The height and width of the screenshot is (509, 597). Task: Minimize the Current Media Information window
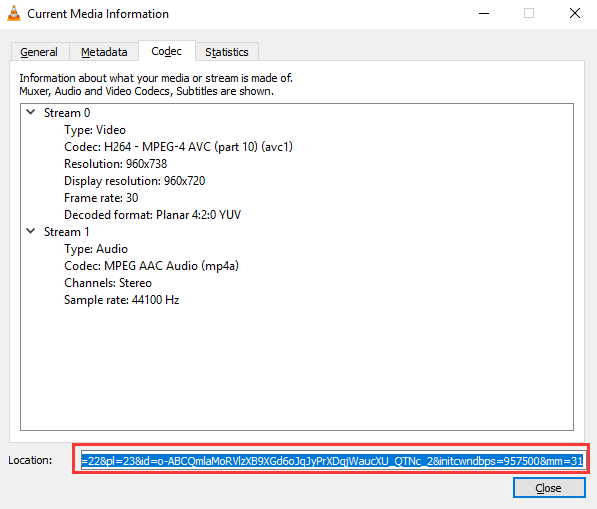coord(484,13)
